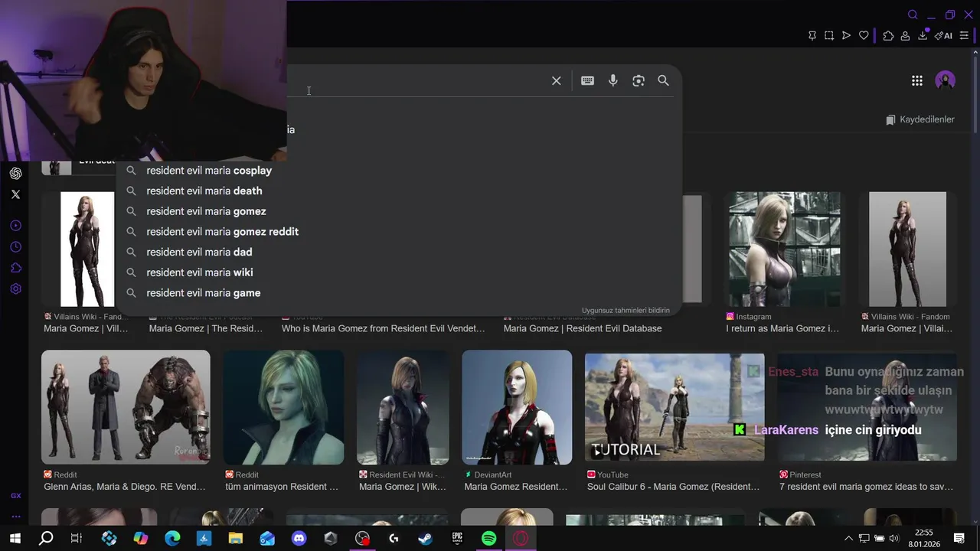Select suggestion 'resident evil maria game'
The image size is (980, 551).
click(400, 293)
